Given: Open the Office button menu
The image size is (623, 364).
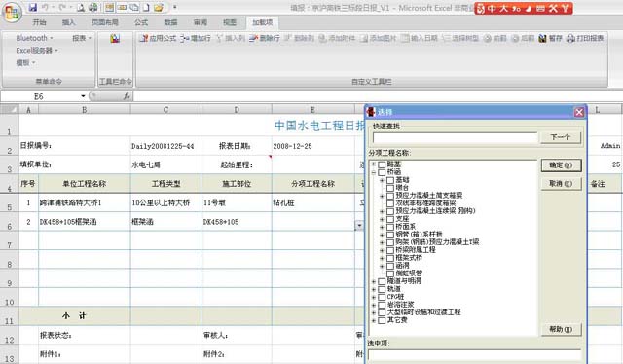Looking at the screenshot, I should coord(12,13).
